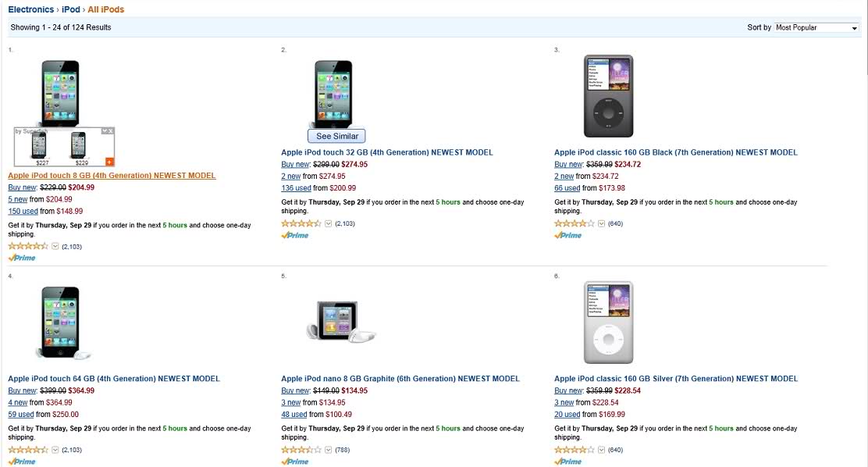Viewport: 868px width, 467px height.
Task: Expand ratings breakdown arrow for iPod touch 32 GB
Action: pyautogui.click(x=329, y=224)
